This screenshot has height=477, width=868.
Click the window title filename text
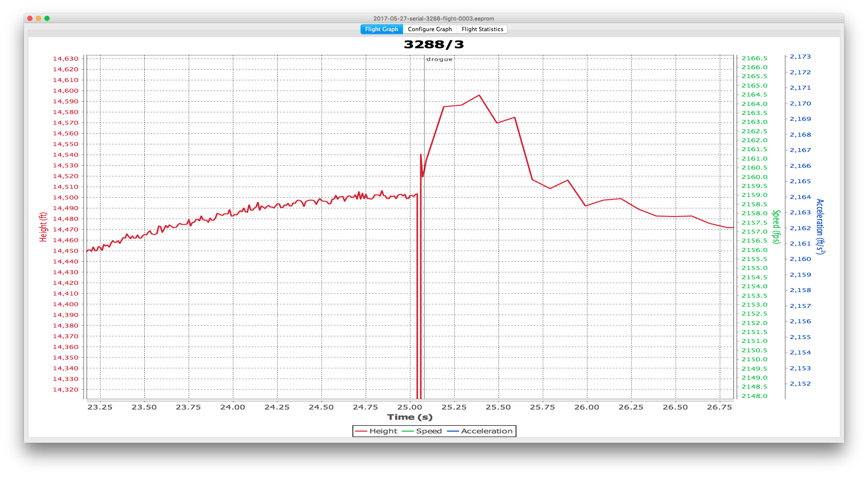[434, 18]
